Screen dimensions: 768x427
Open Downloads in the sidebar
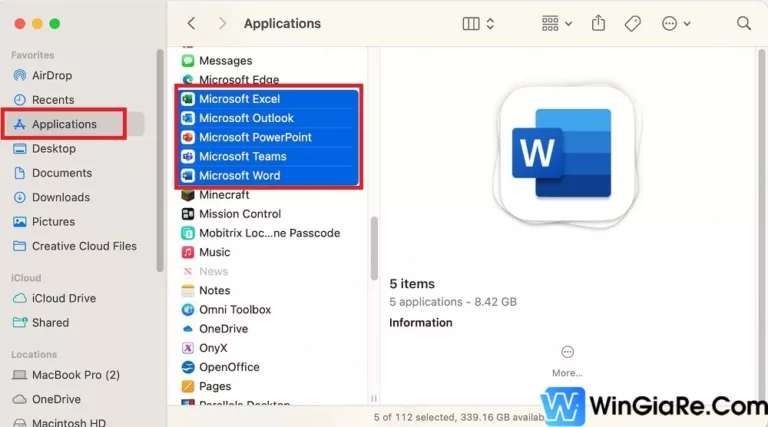(x=60, y=197)
